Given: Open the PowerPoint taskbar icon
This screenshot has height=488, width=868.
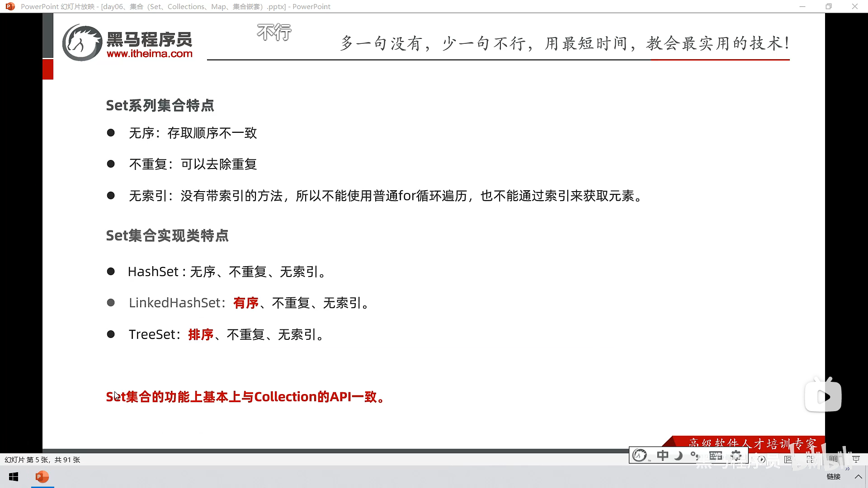Looking at the screenshot, I should tap(42, 477).
